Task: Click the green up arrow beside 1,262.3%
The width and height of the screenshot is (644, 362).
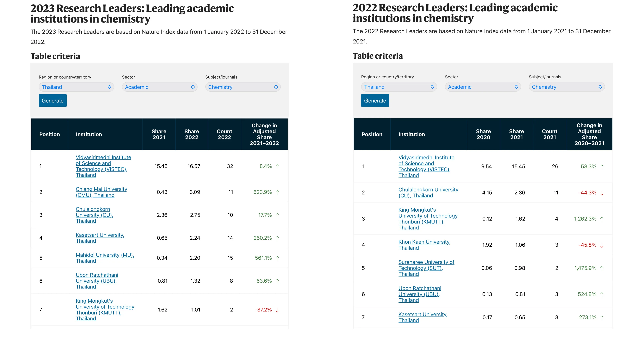Action: (602, 219)
